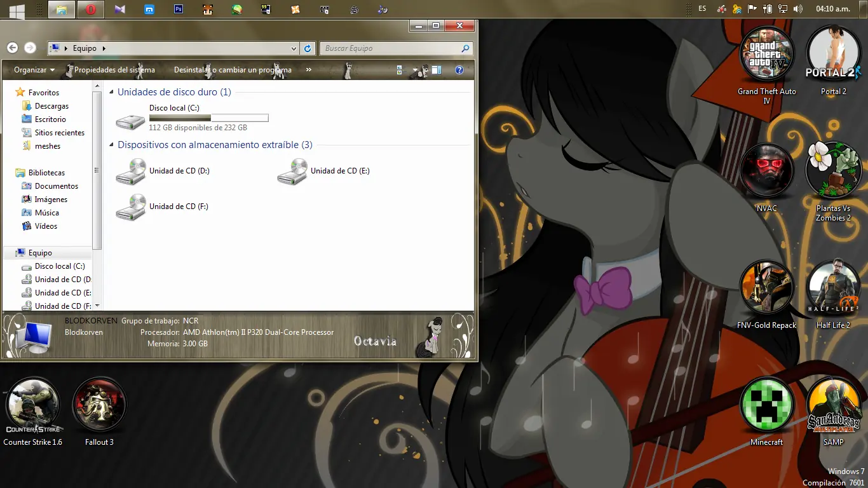Screen dimensions: 868x488
Task: Click the clock showing 04:10 a.m.
Action: point(833,9)
